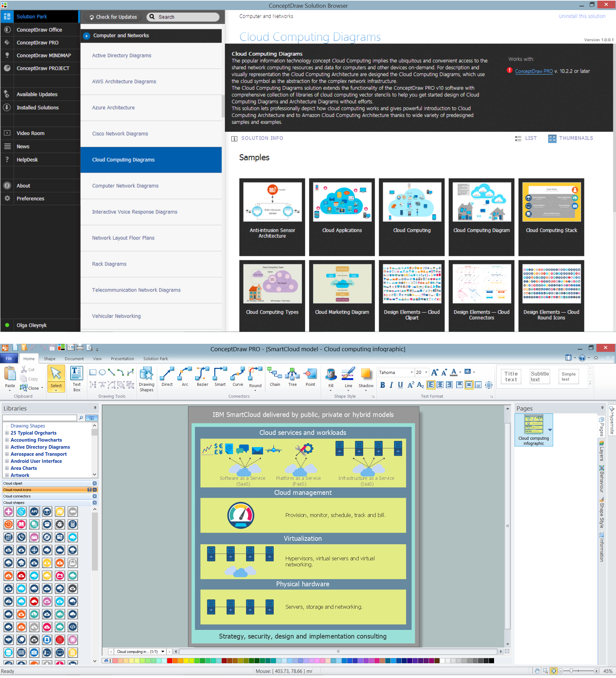Image resolution: width=616 pixels, height=678 pixels.
Task: Open the Line shape style
Action: click(x=348, y=379)
